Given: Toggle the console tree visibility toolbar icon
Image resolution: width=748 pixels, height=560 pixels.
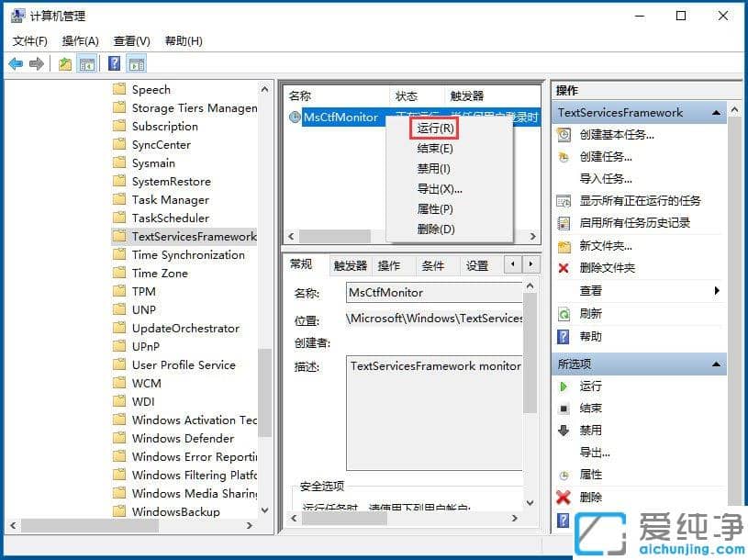Looking at the screenshot, I should click(x=84, y=62).
